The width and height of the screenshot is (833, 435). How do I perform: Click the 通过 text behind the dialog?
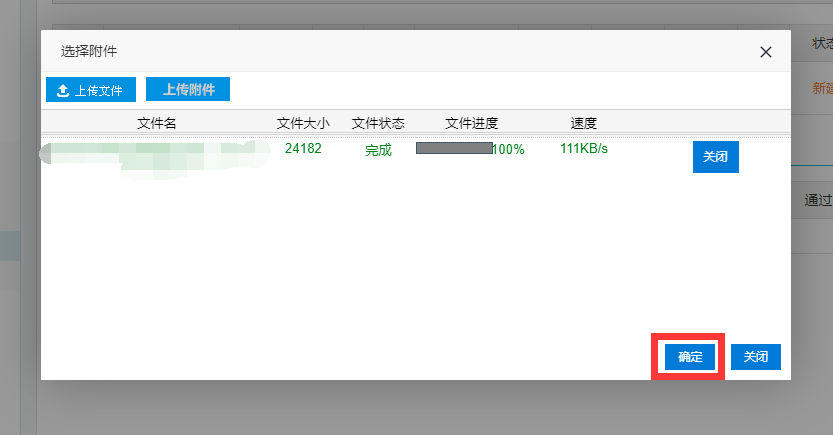coord(819,200)
